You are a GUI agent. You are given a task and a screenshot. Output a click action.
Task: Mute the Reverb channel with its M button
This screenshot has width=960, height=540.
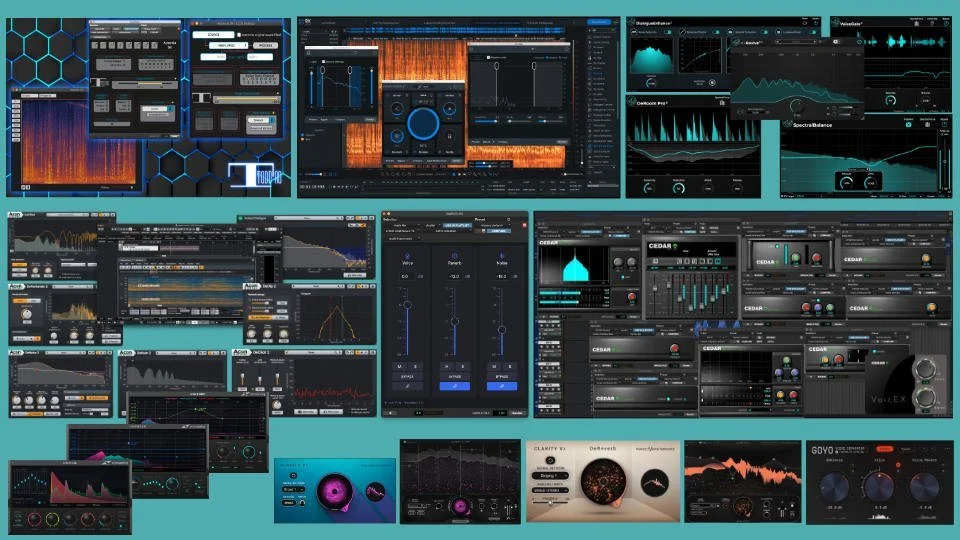tap(447, 367)
